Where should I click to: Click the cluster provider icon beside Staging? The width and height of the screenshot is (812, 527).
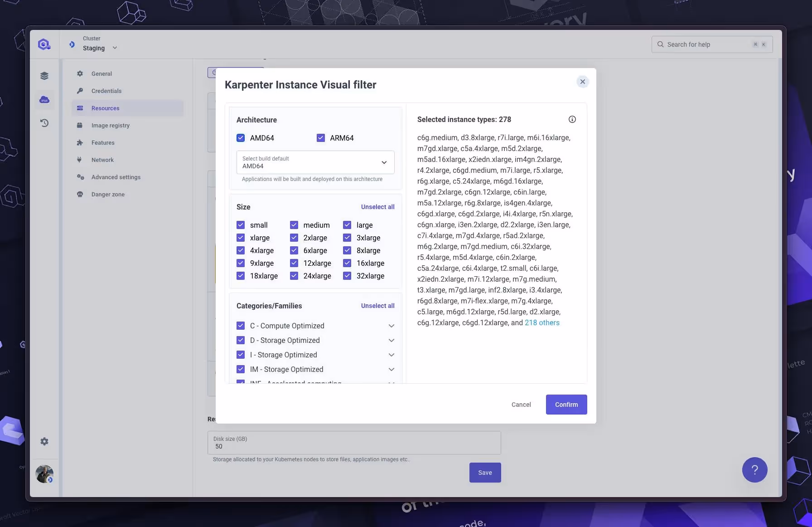point(72,44)
